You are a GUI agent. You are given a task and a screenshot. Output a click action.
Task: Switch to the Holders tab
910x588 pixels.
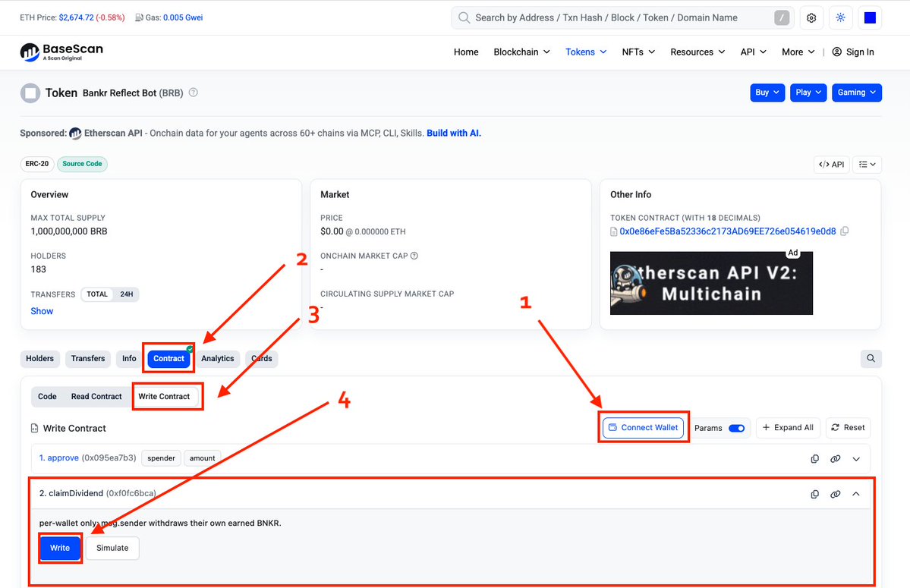pyautogui.click(x=39, y=359)
